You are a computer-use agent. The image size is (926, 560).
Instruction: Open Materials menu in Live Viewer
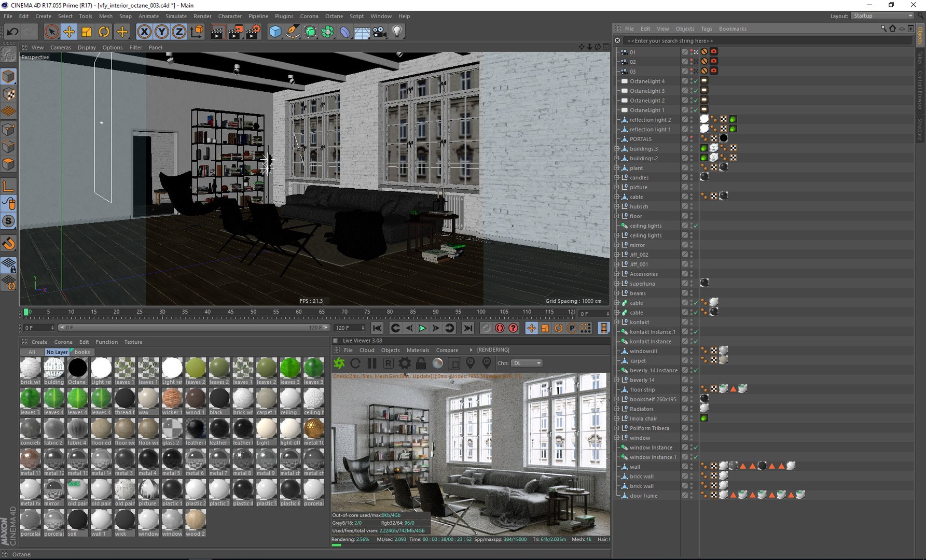(418, 350)
